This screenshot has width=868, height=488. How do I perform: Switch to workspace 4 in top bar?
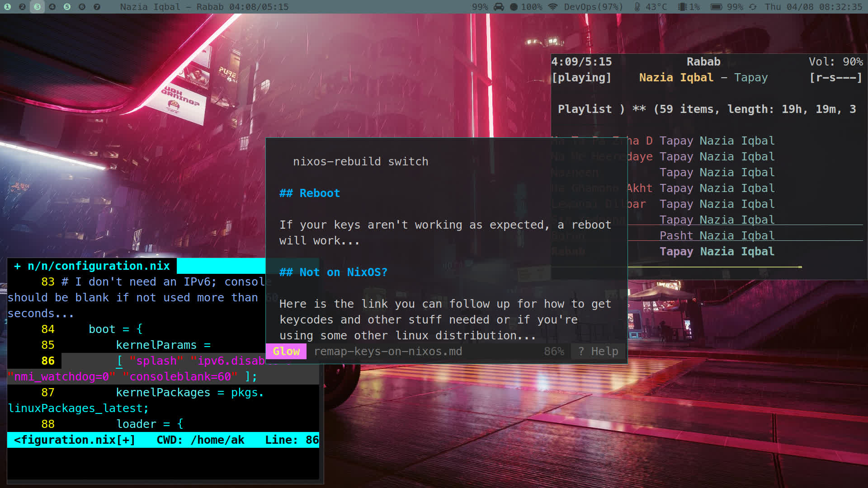pos(52,7)
